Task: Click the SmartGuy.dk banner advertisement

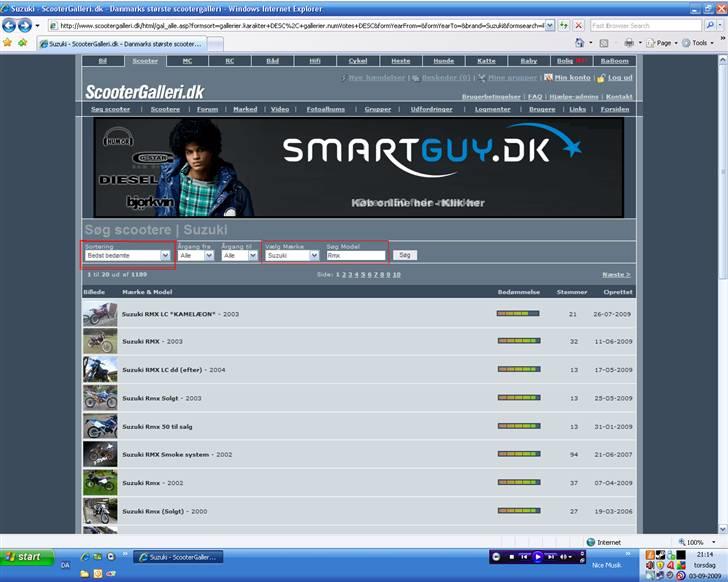Action: point(358,167)
